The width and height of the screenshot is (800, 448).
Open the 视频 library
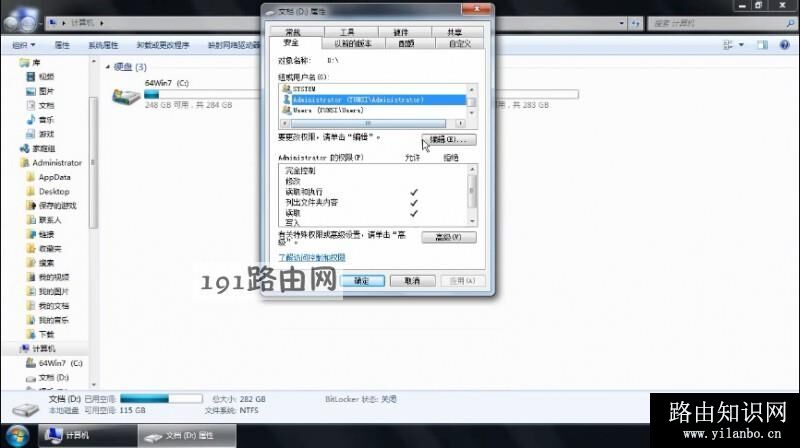[x=46, y=77]
